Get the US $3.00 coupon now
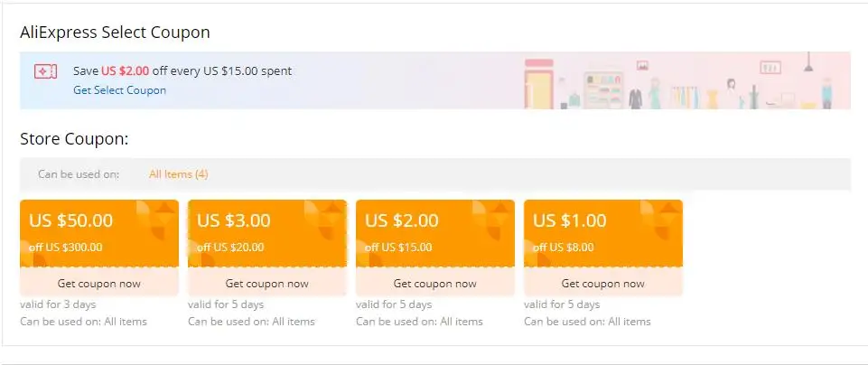The height and width of the screenshot is (365, 868). (266, 283)
